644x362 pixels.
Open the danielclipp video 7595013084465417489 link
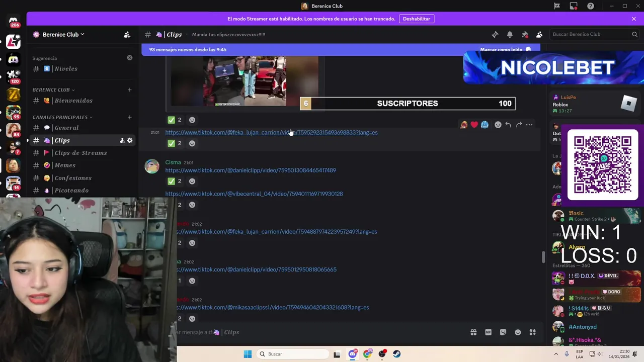[x=251, y=170]
